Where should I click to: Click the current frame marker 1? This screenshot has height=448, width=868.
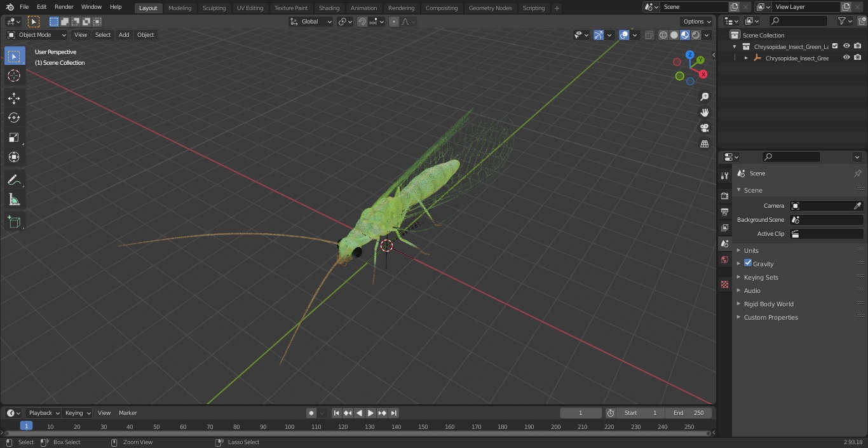pyautogui.click(x=26, y=426)
